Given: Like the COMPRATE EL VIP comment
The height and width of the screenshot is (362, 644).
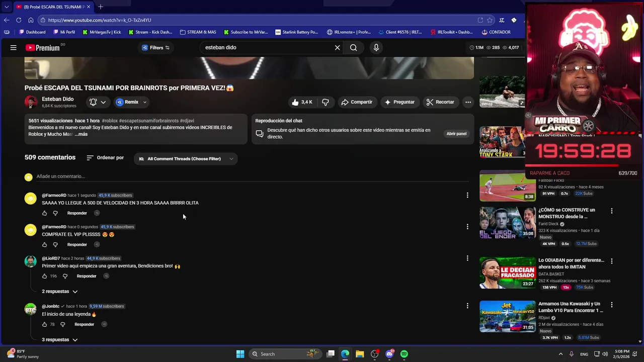Looking at the screenshot, I should (44, 245).
